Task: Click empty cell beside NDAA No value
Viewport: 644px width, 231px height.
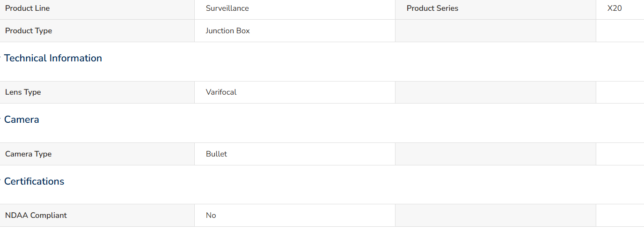Action: click(x=496, y=216)
